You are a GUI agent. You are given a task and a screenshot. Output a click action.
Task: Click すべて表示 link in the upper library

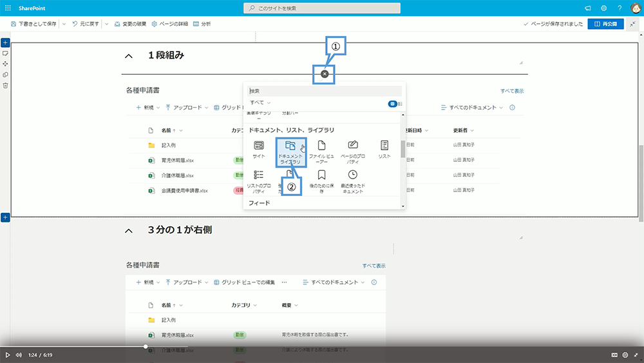pos(512,91)
